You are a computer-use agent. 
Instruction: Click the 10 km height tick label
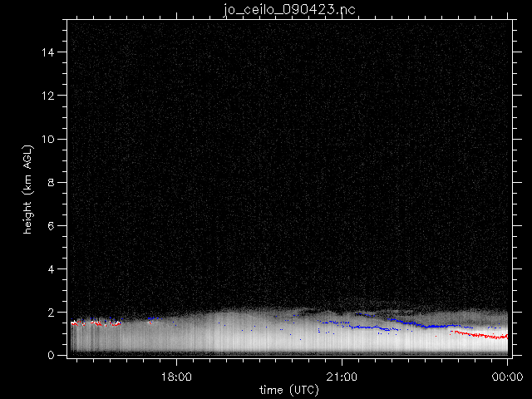51,138
